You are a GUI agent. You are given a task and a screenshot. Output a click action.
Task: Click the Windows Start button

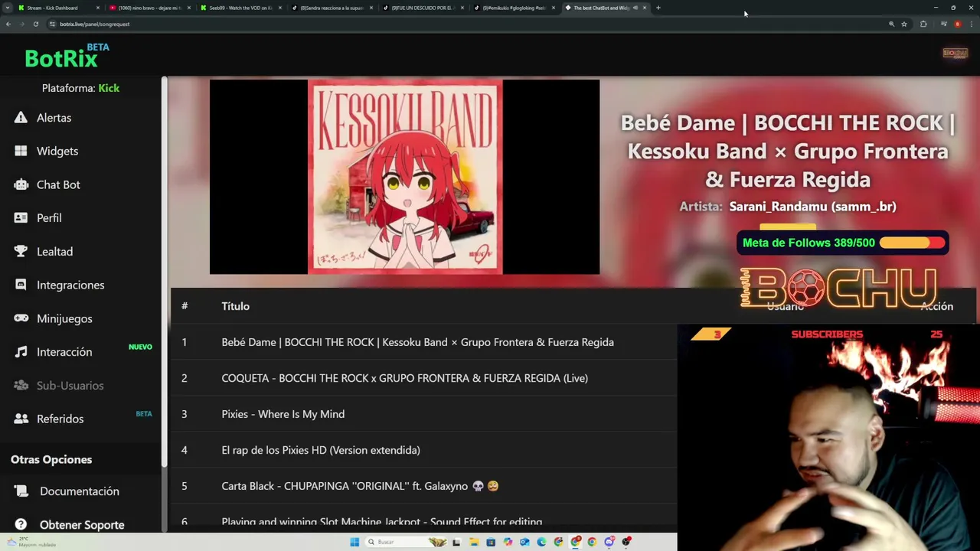[x=354, y=542]
